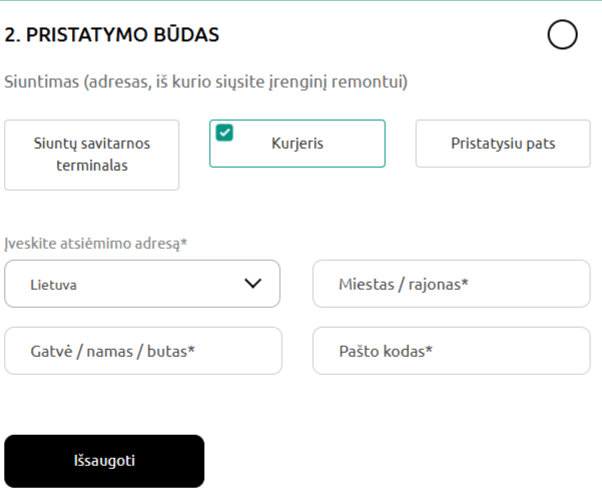Image resolution: width=602 pixels, height=498 pixels.
Task: Activate the Pašto kodas input
Action: click(451, 351)
